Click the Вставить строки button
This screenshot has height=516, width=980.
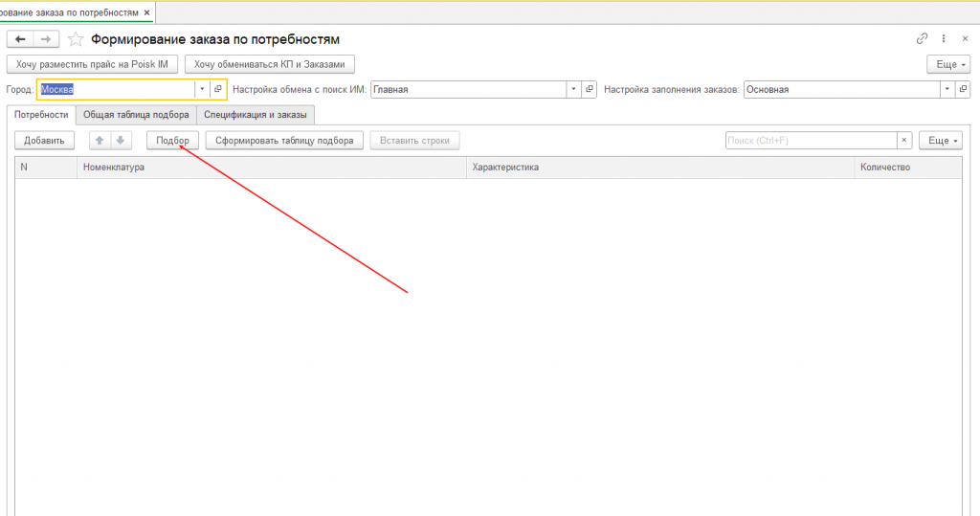pyautogui.click(x=414, y=141)
